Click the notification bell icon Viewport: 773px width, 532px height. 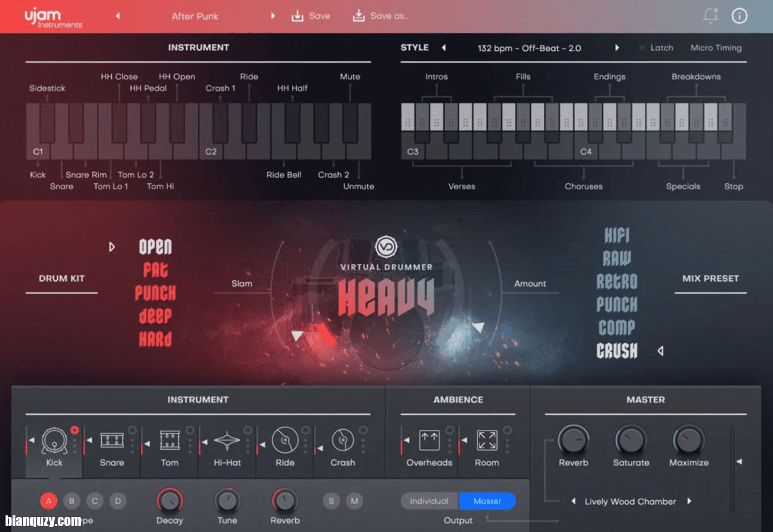point(711,16)
